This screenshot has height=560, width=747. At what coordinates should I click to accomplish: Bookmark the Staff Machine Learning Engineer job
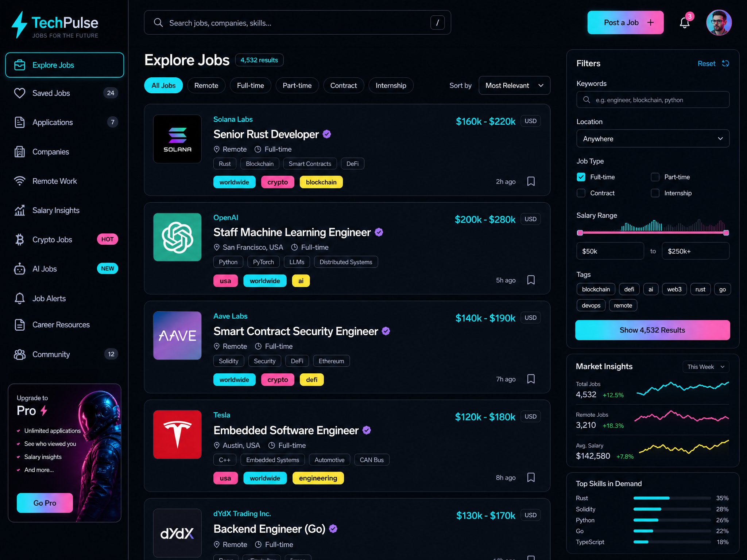click(531, 280)
